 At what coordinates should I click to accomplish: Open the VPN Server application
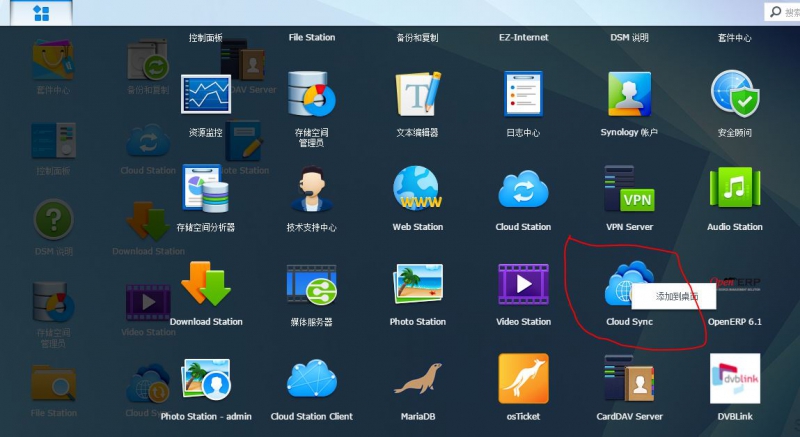coord(630,191)
